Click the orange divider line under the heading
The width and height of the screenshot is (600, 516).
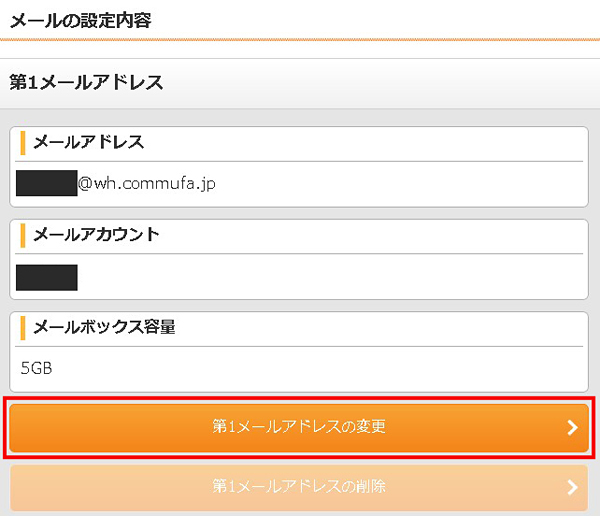pyautogui.click(x=300, y=39)
